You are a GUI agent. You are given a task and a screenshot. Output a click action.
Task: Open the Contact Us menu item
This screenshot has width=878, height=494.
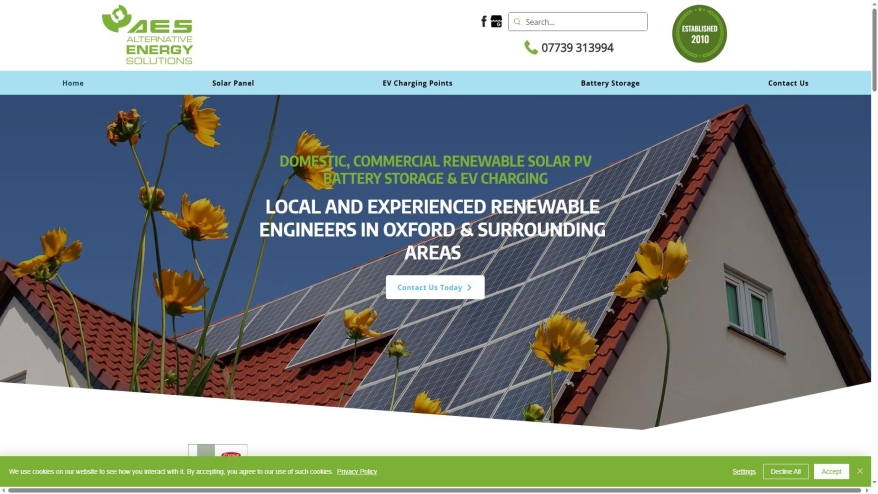[788, 83]
